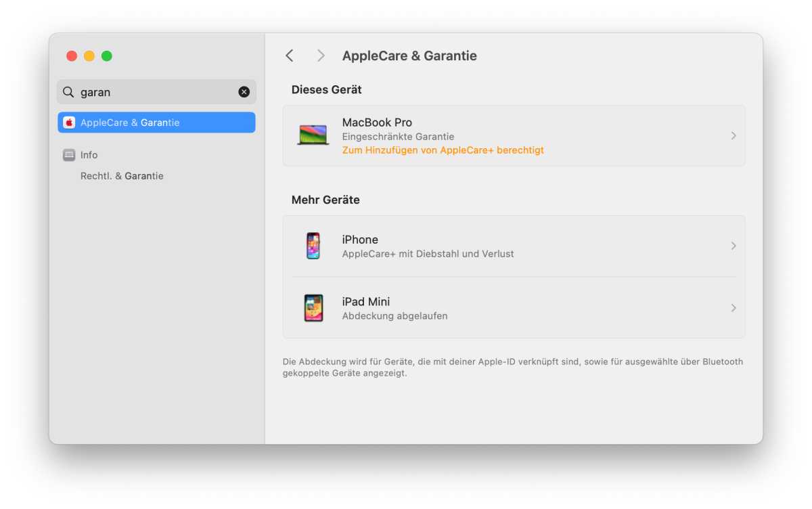Click the 'AppleCare & Garantie' page title
Image resolution: width=812 pixels, height=509 pixels.
pyautogui.click(x=409, y=56)
